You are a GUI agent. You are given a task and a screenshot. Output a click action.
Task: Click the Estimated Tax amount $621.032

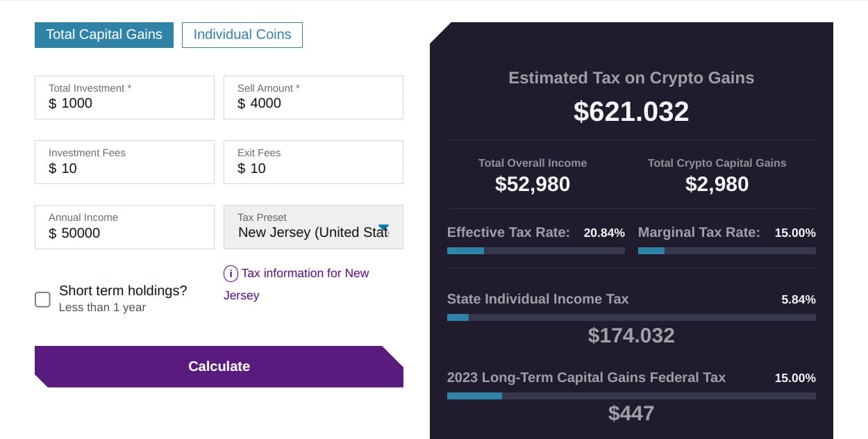pyautogui.click(x=631, y=112)
